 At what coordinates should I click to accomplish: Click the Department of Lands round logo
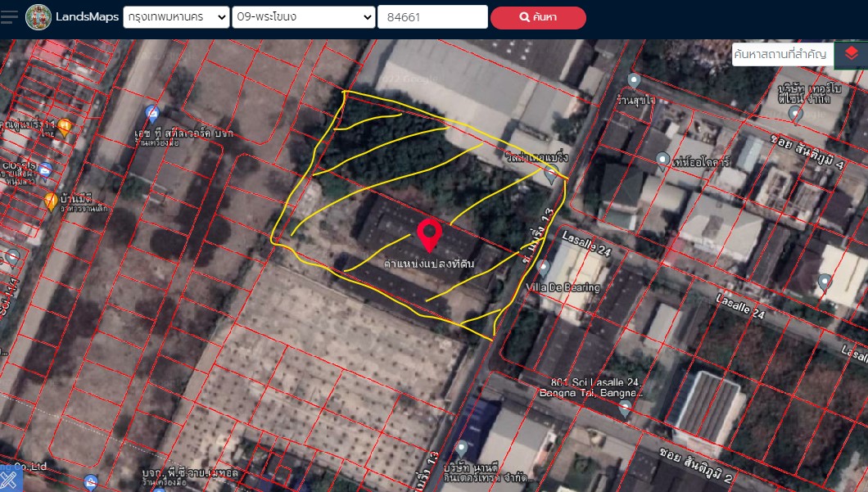pos(38,17)
